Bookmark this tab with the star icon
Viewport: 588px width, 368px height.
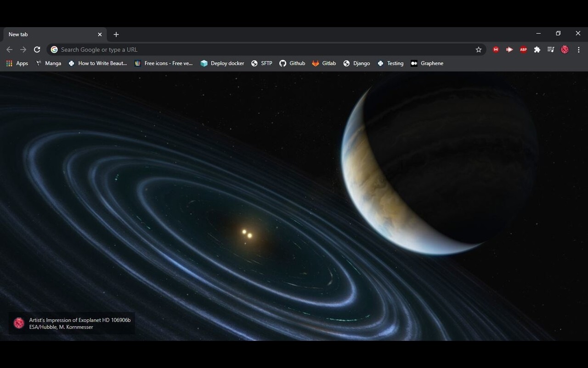(x=479, y=50)
